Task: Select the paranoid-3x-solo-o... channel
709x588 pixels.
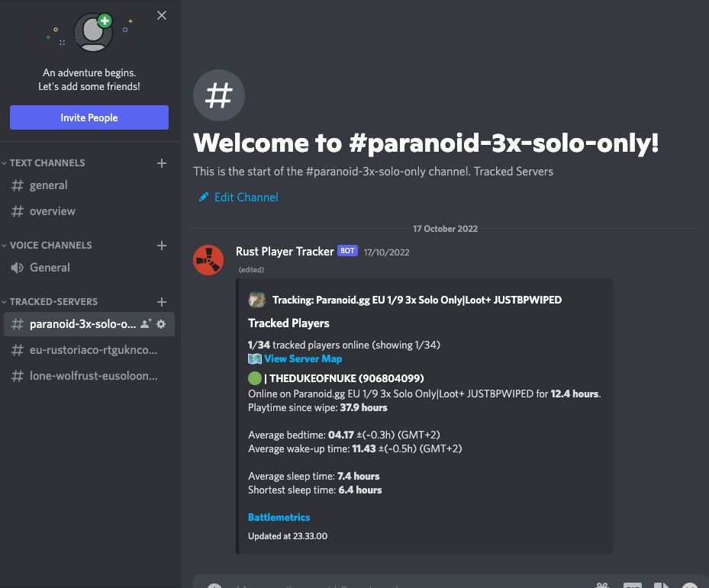Action: [89, 324]
